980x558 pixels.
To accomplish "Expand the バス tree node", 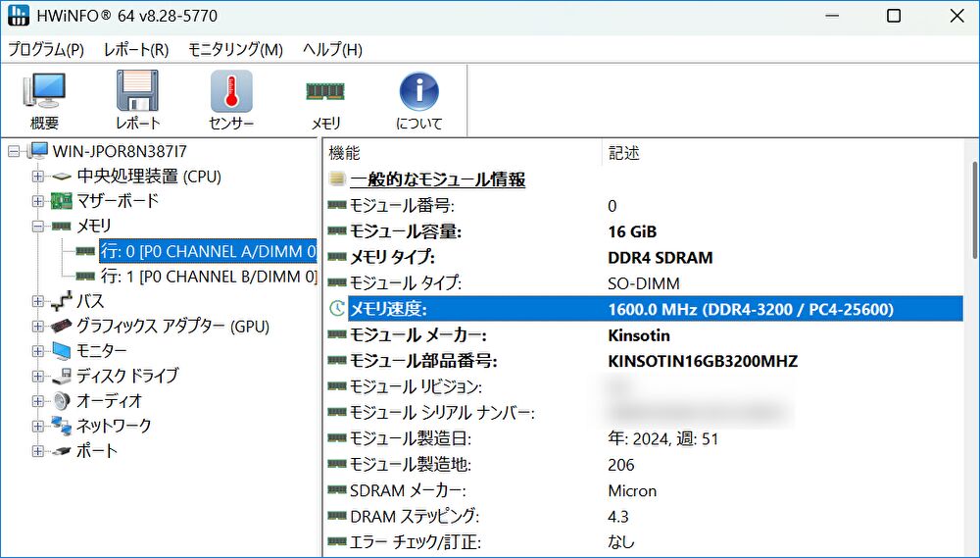I will point(38,301).
